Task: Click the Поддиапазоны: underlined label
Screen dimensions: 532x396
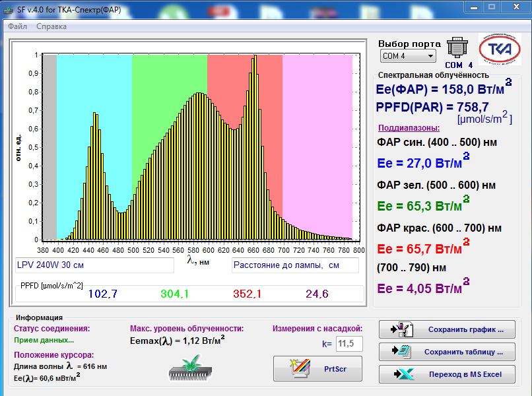Action: [409, 128]
